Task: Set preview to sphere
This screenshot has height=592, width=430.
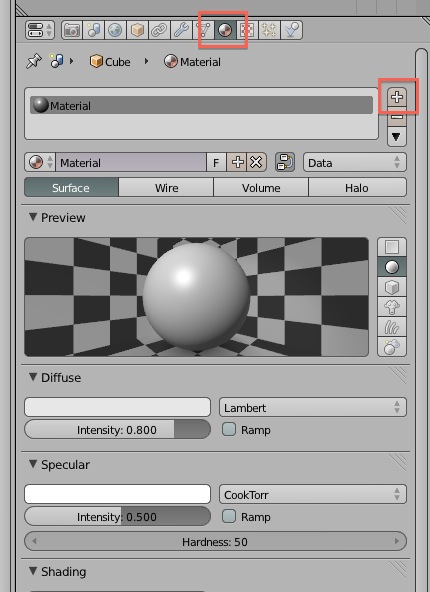Action: click(x=392, y=267)
